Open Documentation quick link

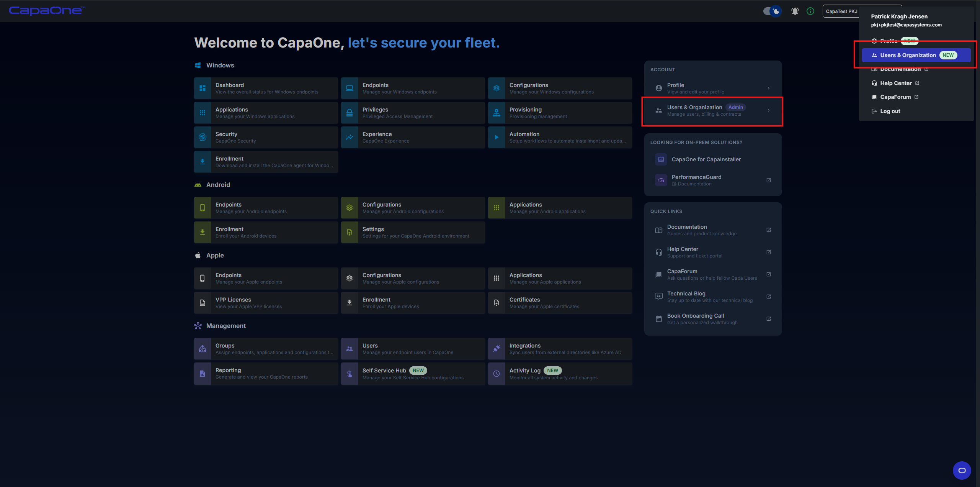point(713,230)
